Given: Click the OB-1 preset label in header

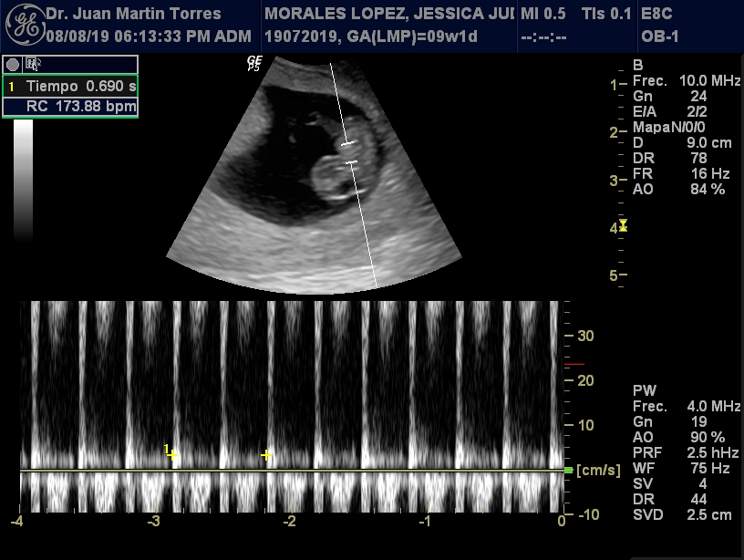Looking at the screenshot, I should pyautogui.click(x=661, y=37).
